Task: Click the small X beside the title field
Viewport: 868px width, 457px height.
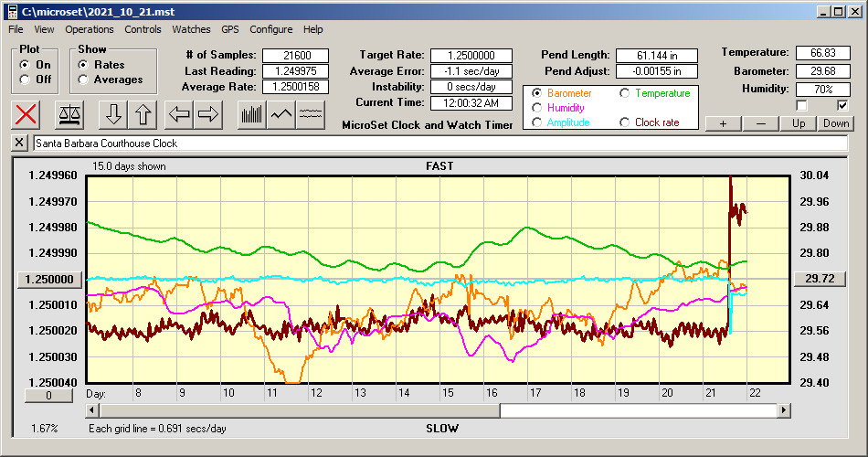Action: pos(19,143)
